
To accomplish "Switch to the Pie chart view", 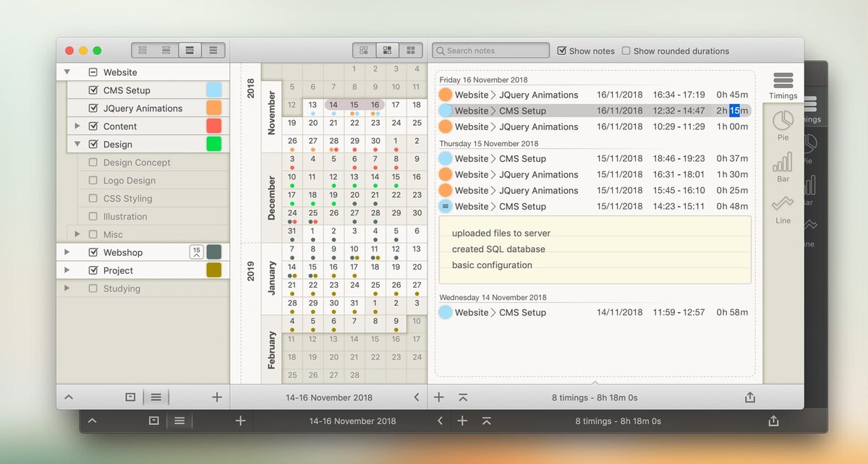I will click(783, 121).
